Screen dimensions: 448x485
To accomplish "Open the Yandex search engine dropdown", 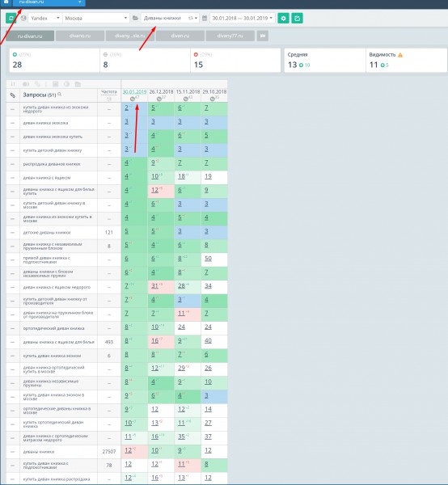I will (x=45, y=19).
